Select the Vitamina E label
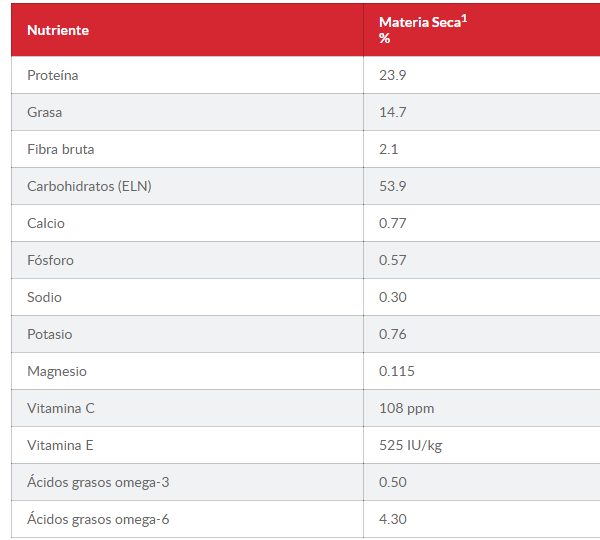Image resolution: width=600 pixels, height=540 pixels. (60, 445)
